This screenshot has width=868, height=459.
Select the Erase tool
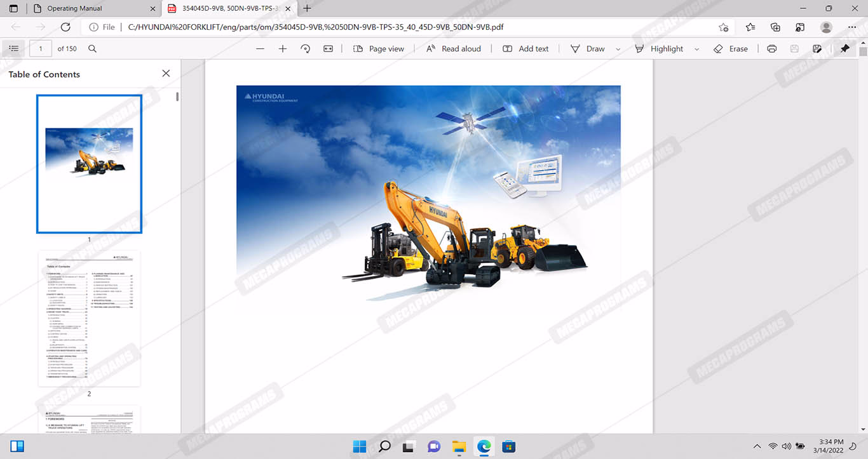[731, 49]
